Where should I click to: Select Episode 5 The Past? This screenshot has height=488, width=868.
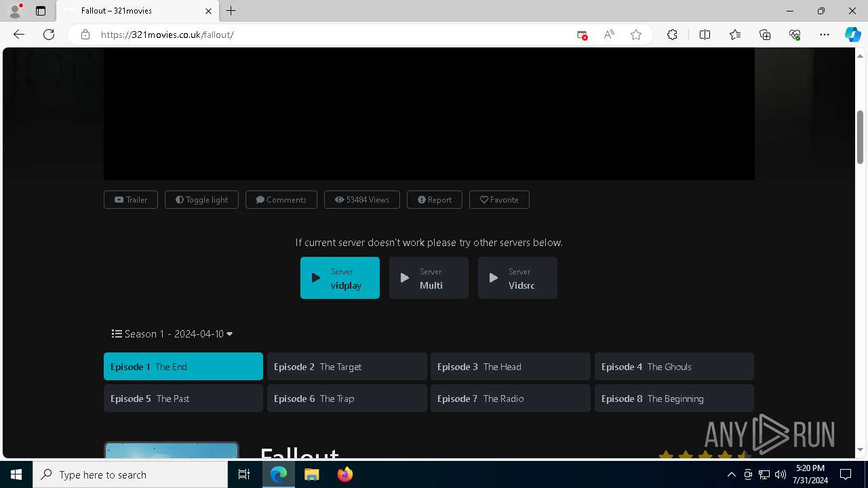click(x=183, y=399)
